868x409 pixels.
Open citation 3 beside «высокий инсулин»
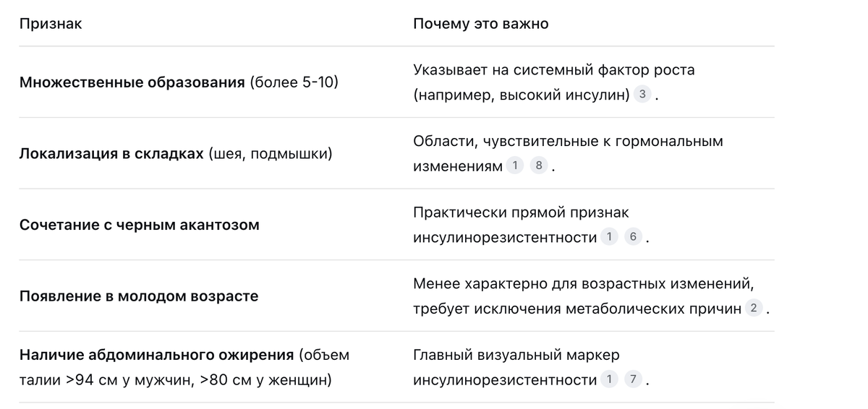[x=642, y=95]
